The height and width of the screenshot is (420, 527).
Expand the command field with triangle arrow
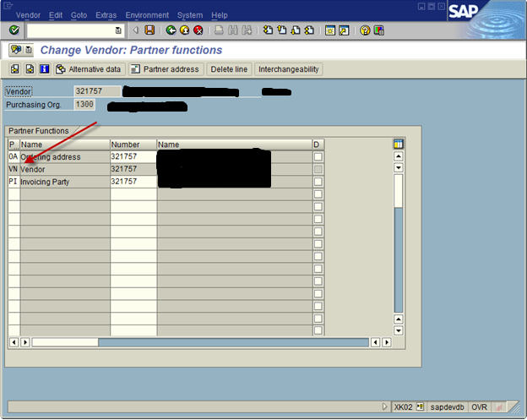coord(135,30)
